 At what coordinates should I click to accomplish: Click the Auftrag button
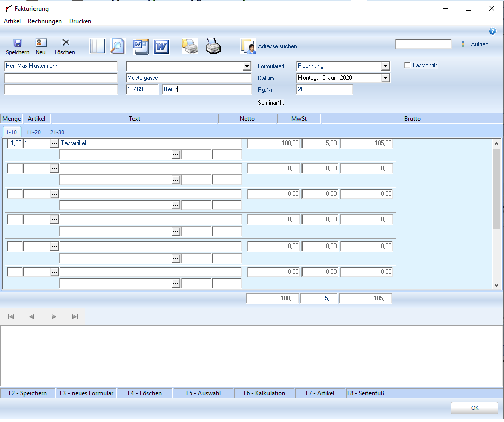coord(476,44)
